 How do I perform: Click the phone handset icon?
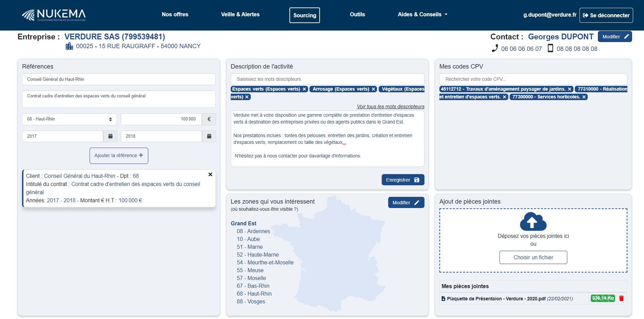point(495,48)
